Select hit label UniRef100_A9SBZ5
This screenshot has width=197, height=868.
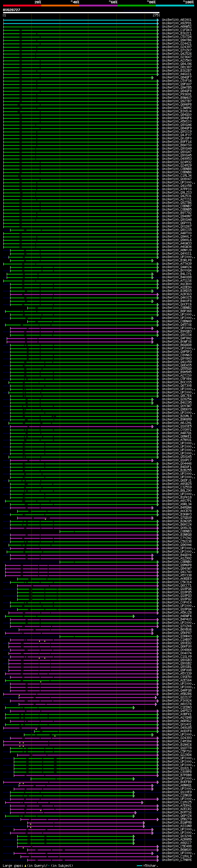(176, 483)
